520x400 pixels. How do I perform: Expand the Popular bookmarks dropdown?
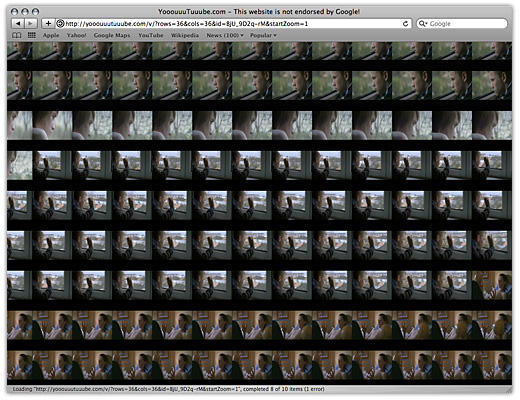[x=263, y=35]
